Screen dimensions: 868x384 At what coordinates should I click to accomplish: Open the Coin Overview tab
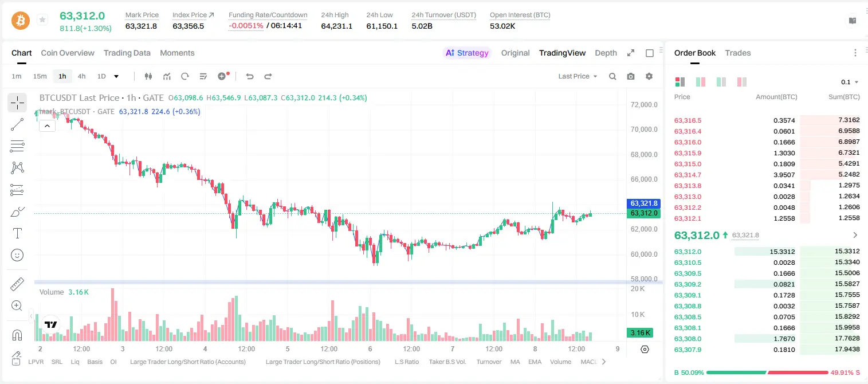point(68,53)
